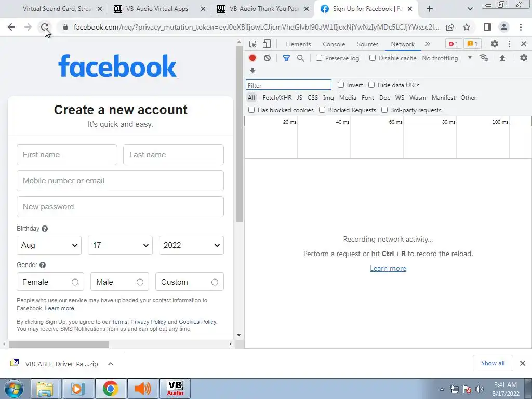
Task: Click the DevTools issues warning badge
Action: (472, 44)
